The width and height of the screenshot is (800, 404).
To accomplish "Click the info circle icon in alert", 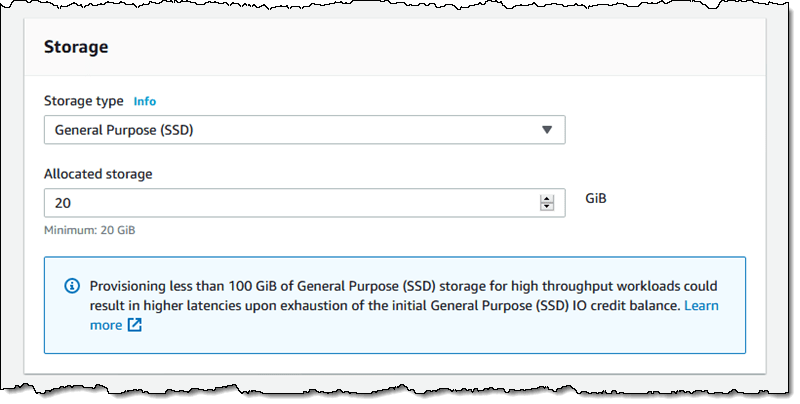I will click(x=72, y=286).
